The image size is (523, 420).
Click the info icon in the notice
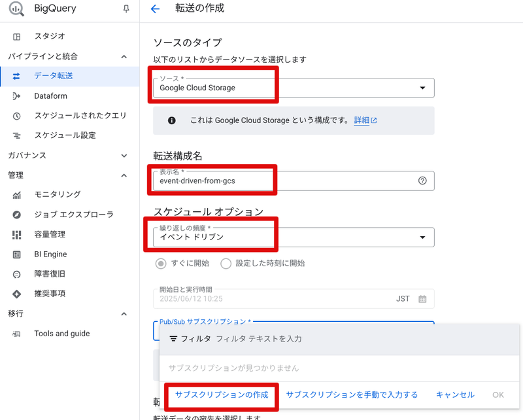(172, 120)
